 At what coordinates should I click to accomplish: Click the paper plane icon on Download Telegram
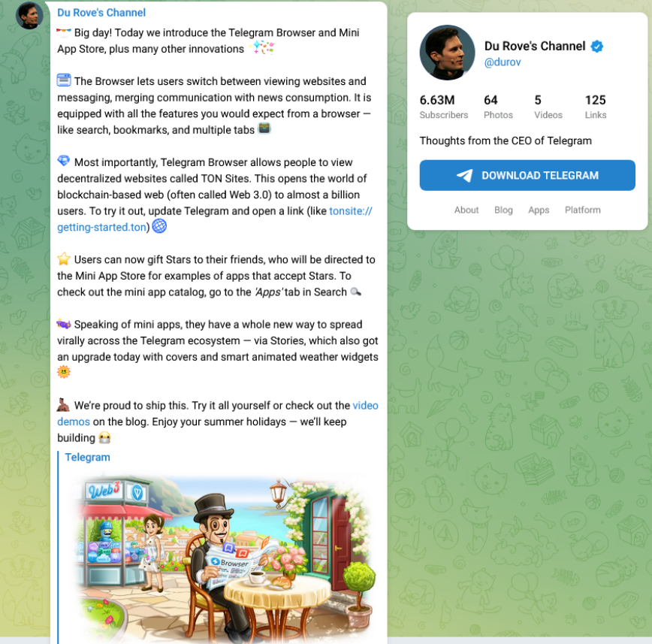464,176
